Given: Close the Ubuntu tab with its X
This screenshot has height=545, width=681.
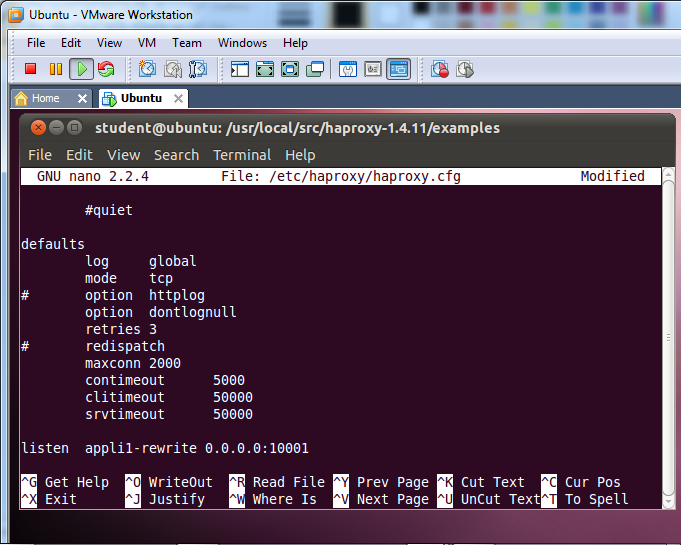Looking at the screenshot, I should 178,99.
